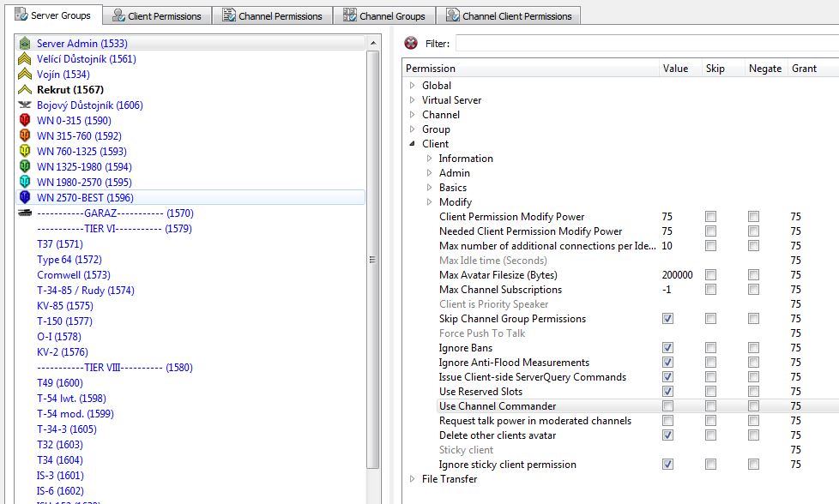The width and height of the screenshot is (839, 504).
Task: Enable Use Channel Commander value checkbox
Action: (x=667, y=406)
